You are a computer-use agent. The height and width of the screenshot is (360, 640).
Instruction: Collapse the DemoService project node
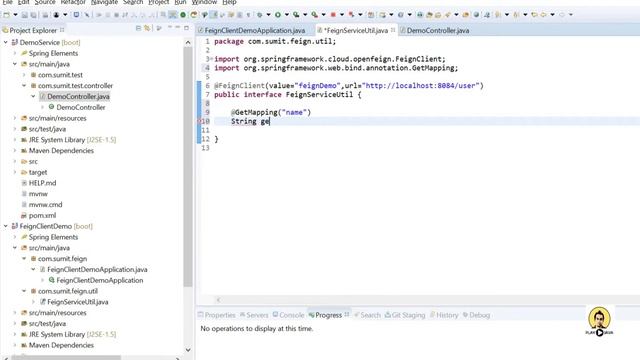[6, 42]
